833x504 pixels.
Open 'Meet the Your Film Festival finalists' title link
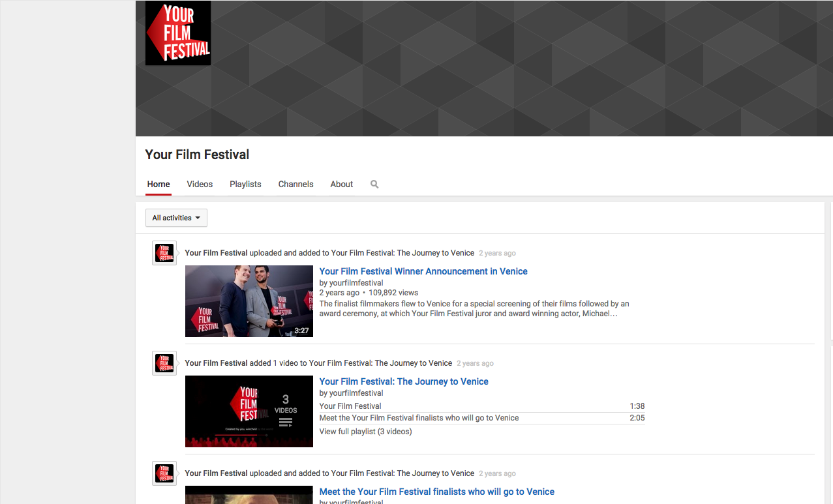point(437,492)
